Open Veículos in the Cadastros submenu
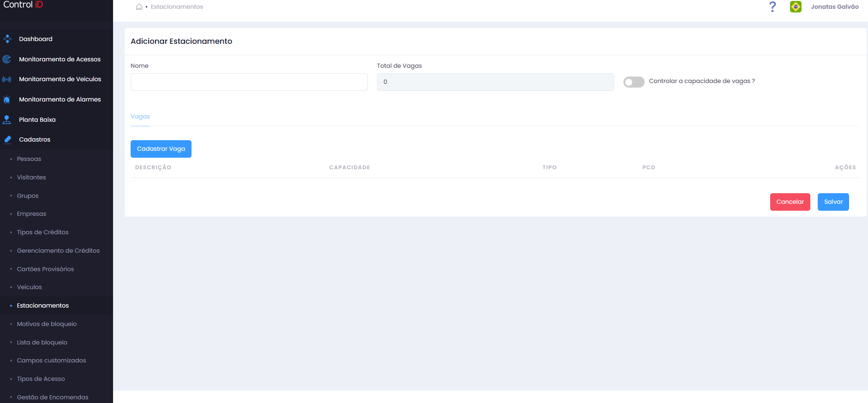 (30, 287)
